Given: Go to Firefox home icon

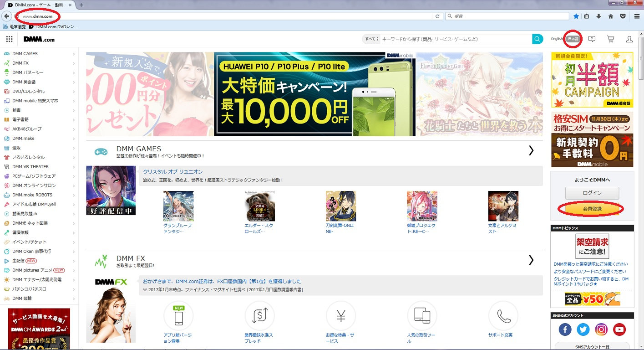Looking at the screenshot, I should pos(611,16).
